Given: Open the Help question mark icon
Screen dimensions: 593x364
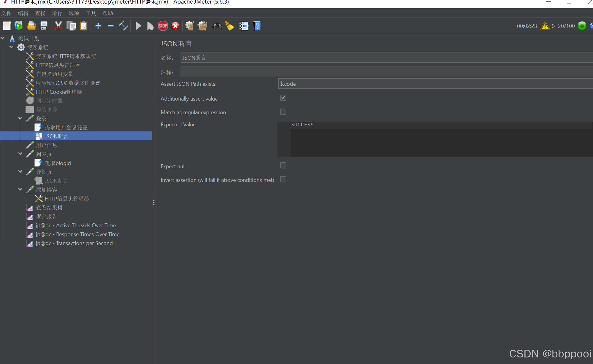Looking at the screenshot, I should coord(257,26).
